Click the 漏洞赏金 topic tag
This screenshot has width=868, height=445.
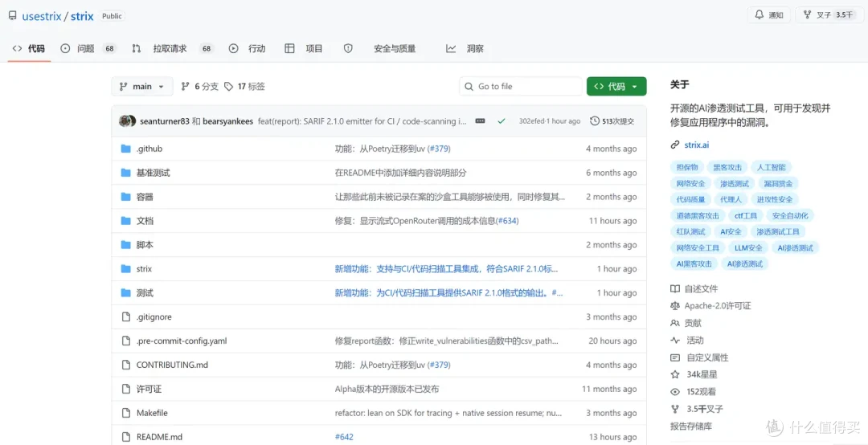[778, 183]
